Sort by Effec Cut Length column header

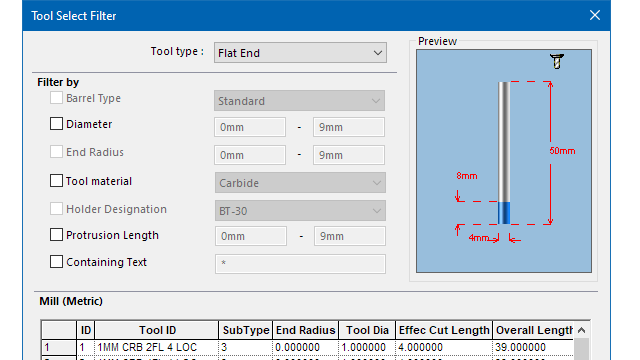444,330
